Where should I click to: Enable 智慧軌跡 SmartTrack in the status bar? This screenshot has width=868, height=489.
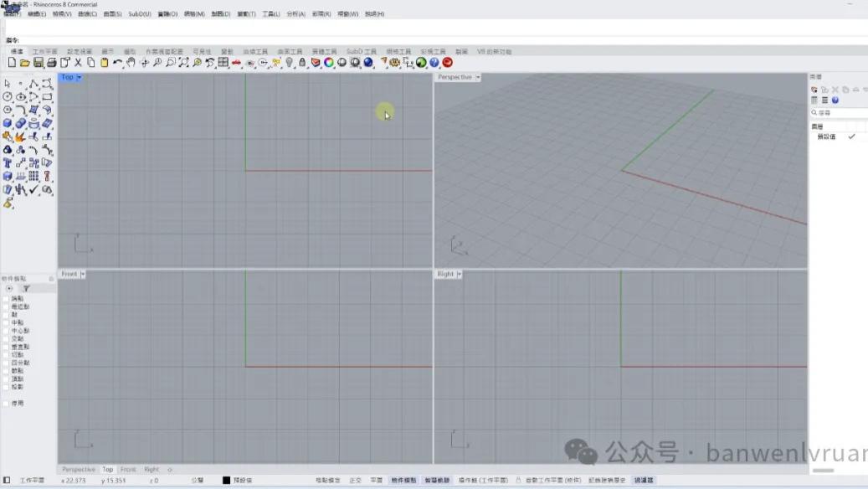(439, 480)
